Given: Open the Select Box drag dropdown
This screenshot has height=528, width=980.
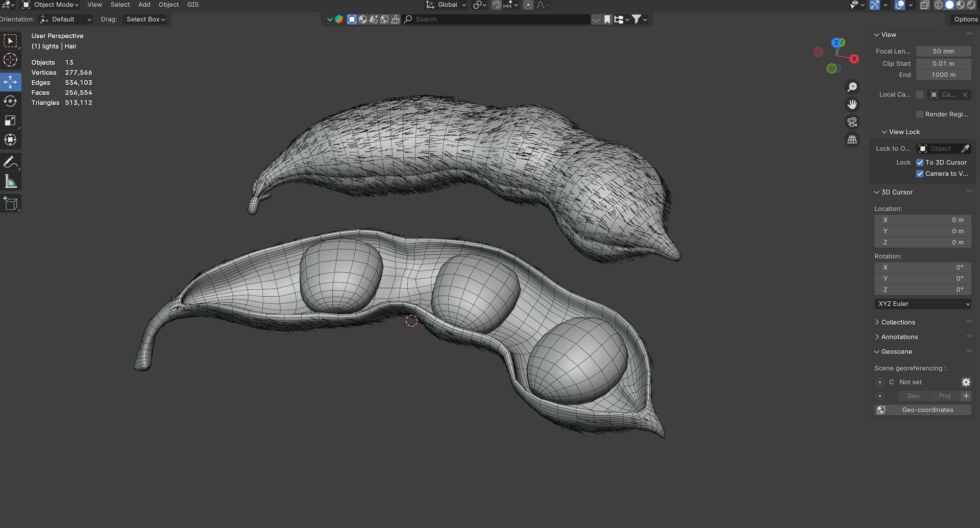Looking at the screenshot, I should pos(146,19).
